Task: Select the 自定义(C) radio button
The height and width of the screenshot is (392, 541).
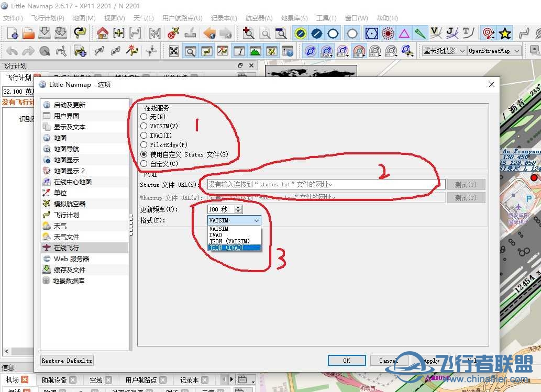Action: 159,164
